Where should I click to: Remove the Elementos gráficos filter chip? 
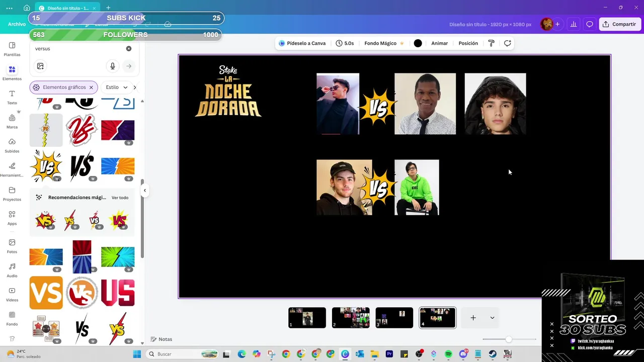point(91,87)
